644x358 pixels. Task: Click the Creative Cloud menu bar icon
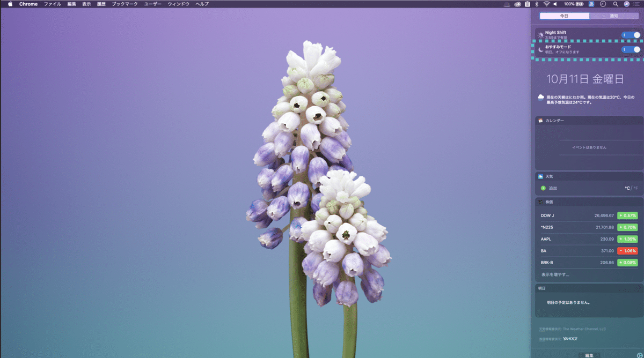518,4
